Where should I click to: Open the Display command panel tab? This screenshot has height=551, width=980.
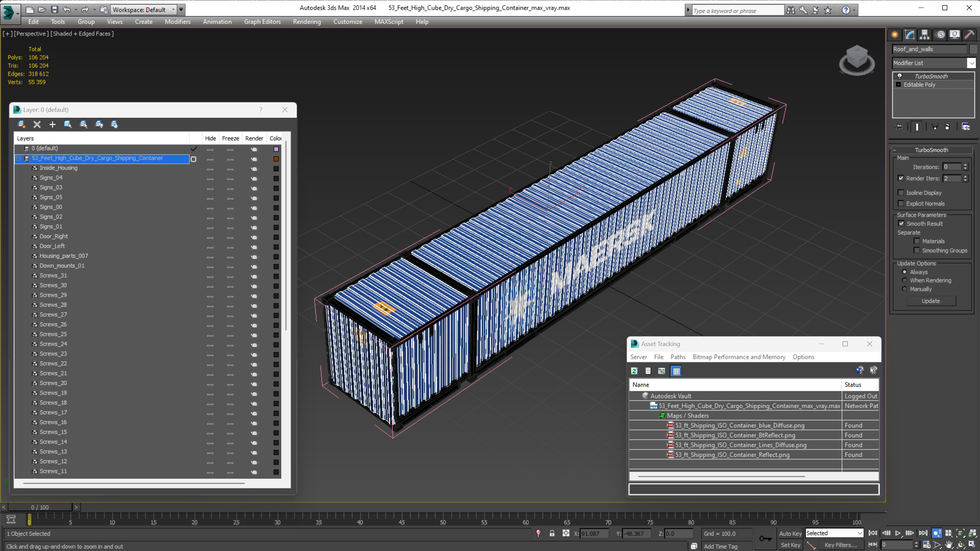(x=955, y=35)
